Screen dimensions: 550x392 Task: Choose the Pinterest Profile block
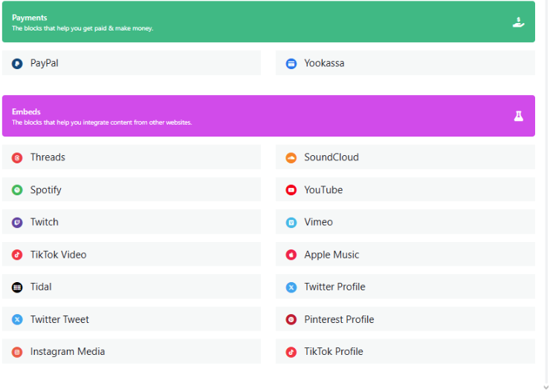pos(405,319)
